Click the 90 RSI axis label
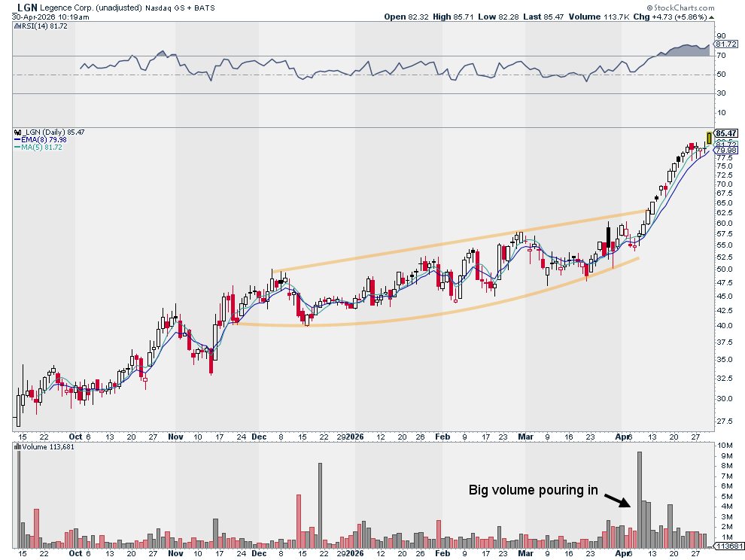Image resolution: width=745 pixels, height=560 pixels. (721, 36)
